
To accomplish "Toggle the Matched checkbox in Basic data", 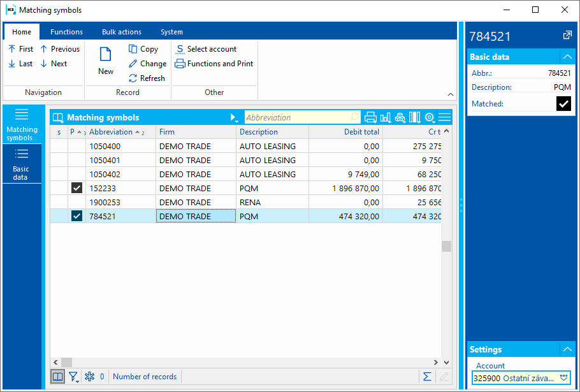I will (563, 104).
